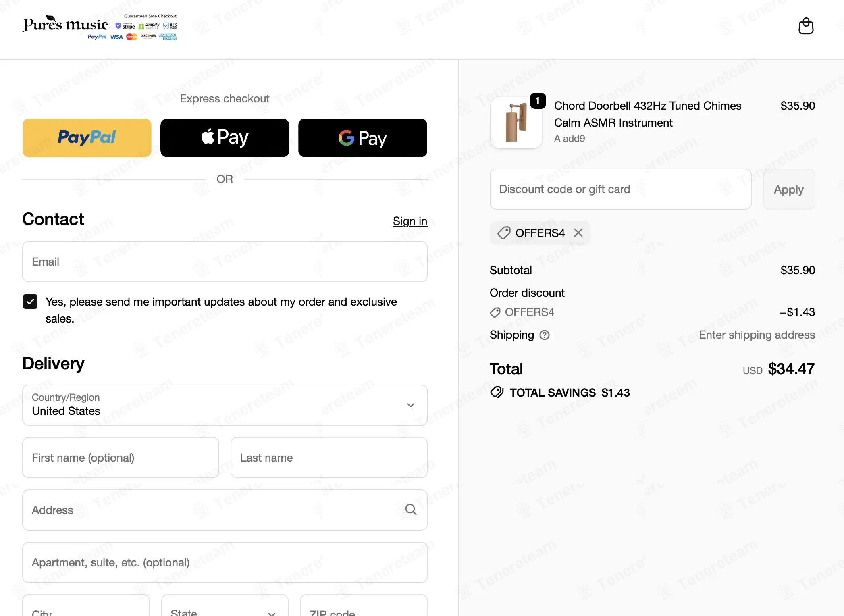Click the product quantity badge 1
This screenshot has width=844, height=616.
click(538, 101)
